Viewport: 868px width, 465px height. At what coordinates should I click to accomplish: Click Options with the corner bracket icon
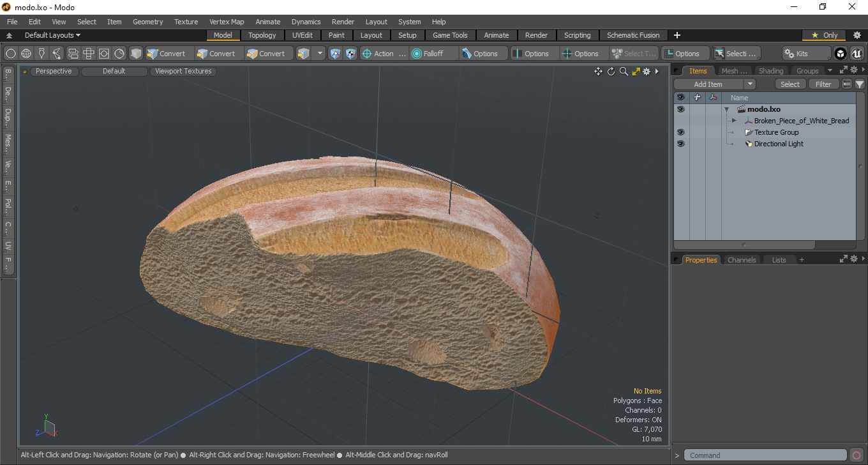685,54
